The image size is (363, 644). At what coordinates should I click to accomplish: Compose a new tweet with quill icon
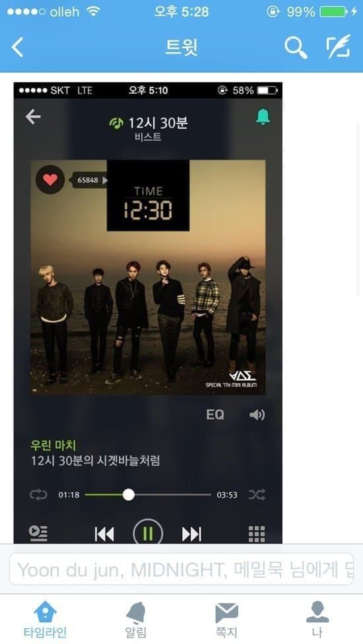(339, 47)
